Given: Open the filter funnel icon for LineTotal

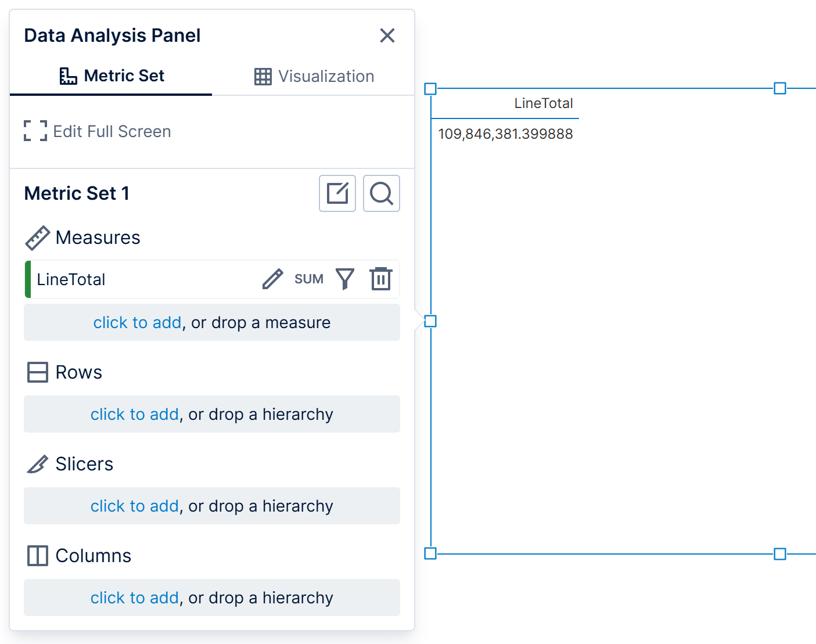Looking at the screenshot, I should pos(345,279).
